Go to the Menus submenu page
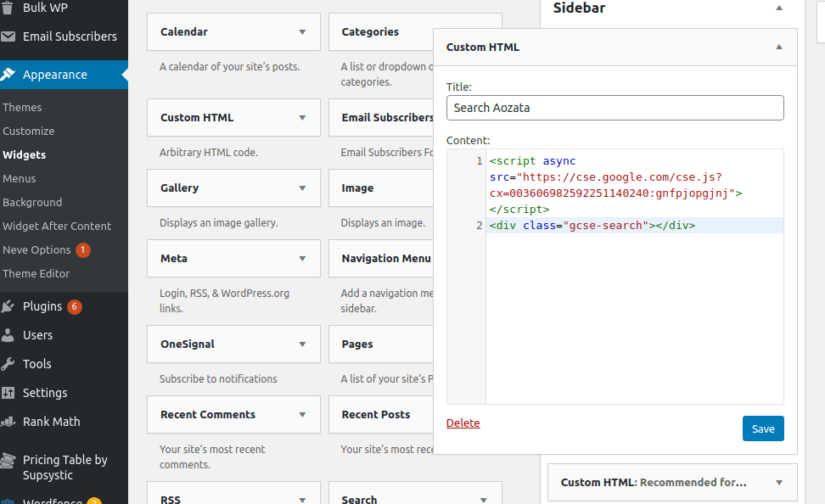The image size is (825, 504). (x=20, y=179)
